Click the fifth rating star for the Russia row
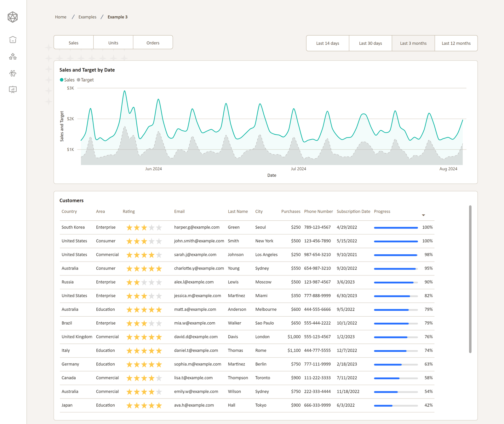The image size is (504, 424). (159, 282)
